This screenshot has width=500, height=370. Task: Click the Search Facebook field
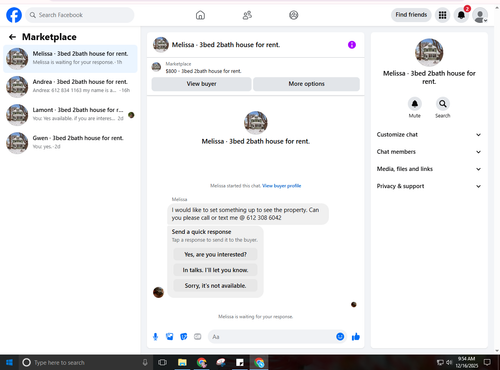coord(80,15)
